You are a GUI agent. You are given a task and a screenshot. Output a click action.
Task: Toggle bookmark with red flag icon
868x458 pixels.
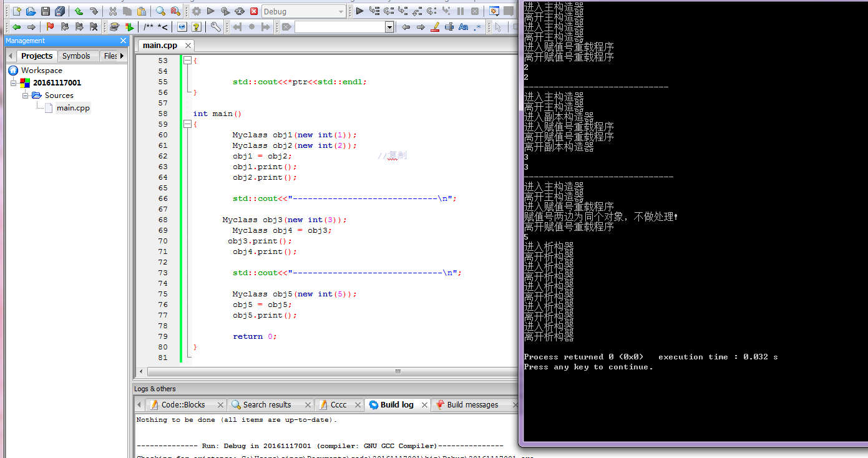[49, 27]
